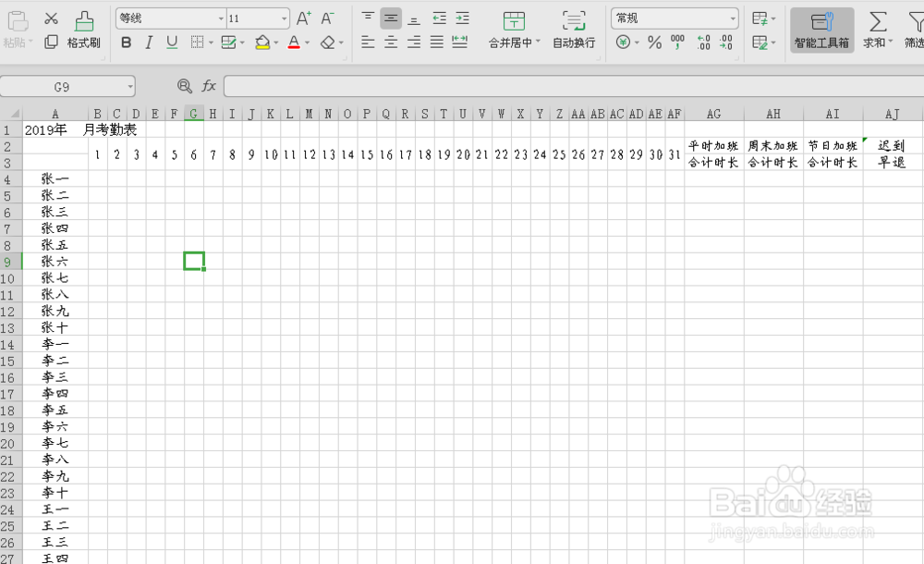This screenshot has height=564, width=924.
Task: Click the conditional formatting table icon
Action: tap(760, 18)
